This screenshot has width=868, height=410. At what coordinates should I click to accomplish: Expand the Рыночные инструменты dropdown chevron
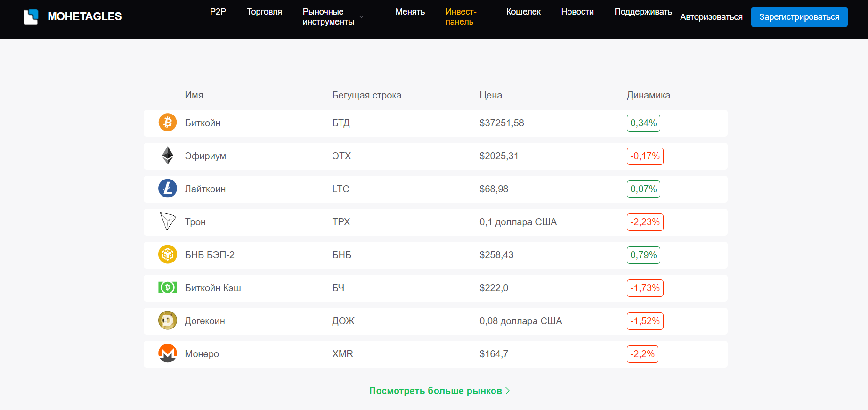pyautogui.click(x=361, y=17)
